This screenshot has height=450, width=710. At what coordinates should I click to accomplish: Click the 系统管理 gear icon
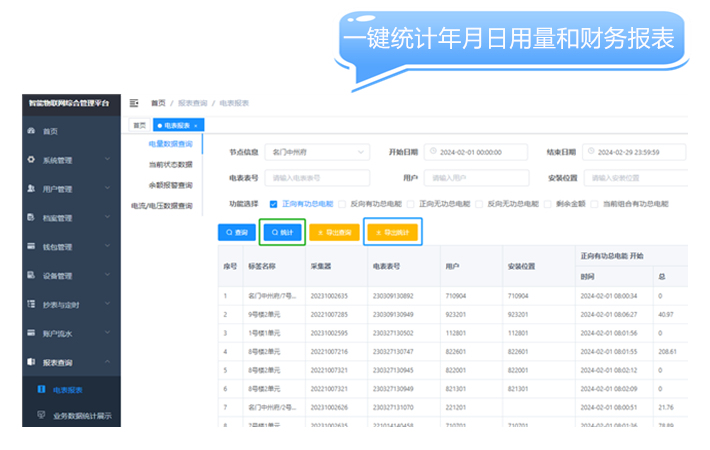pyautogui.click(x=29, y=160)
